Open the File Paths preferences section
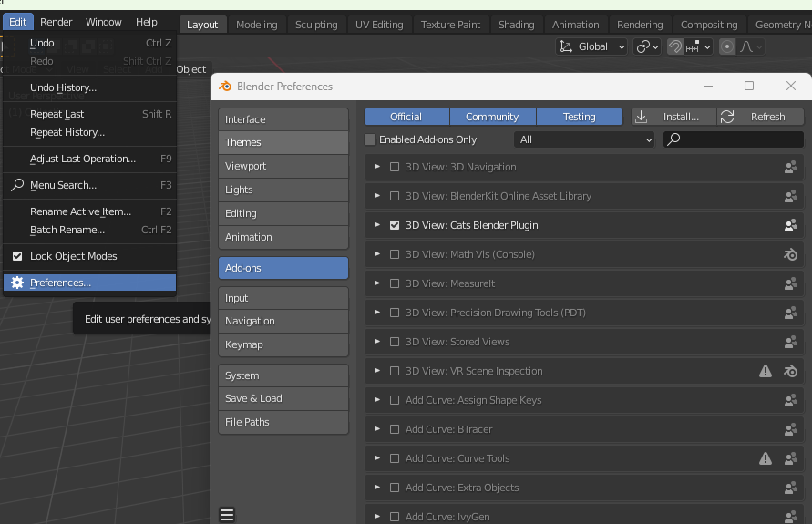Screen dimensions: 812x524 (283, 422)
